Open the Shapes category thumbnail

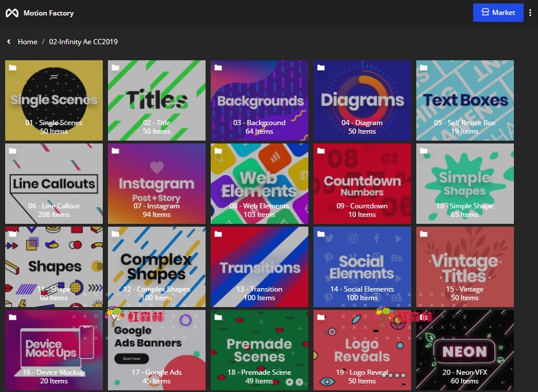pyautogui.click(x=54, y=267)
